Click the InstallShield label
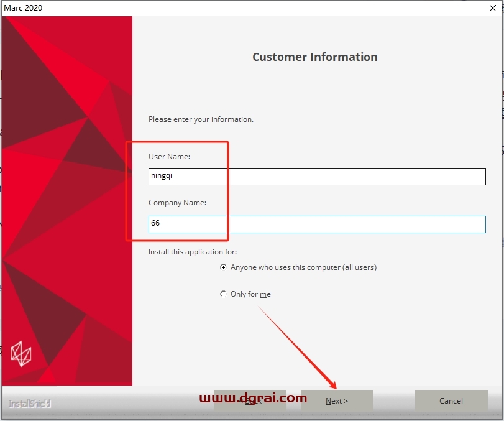Image resolution: width=504 pixels, height=421 pixels. click(x=30, y=404)
